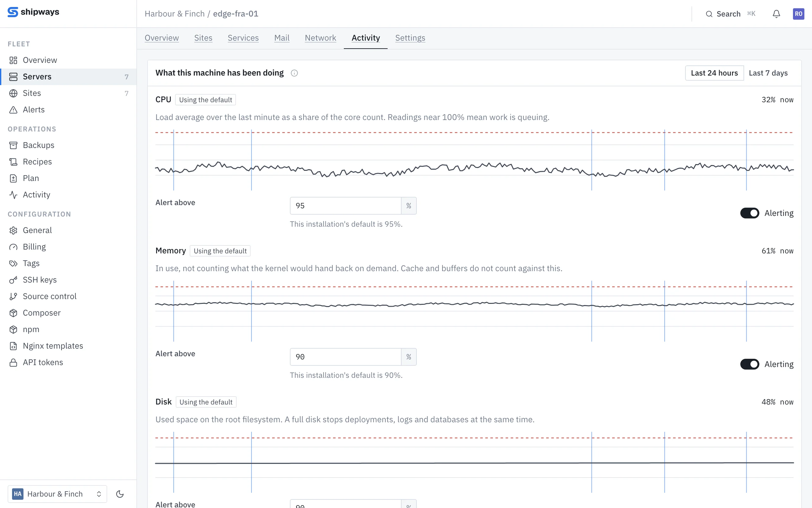The image size is (812, 508).
Task: Click the CPU Alert above input field
Action: tap(346, 206)
